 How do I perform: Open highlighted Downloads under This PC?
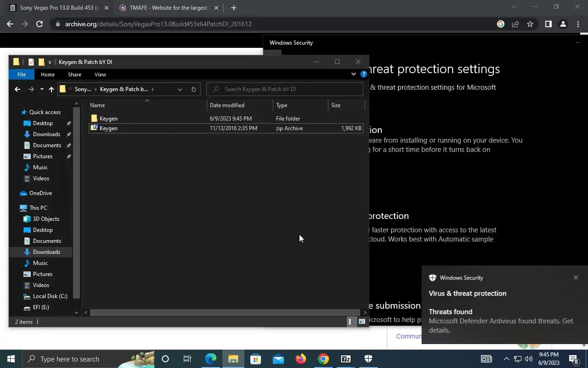(x=46, y=252)
